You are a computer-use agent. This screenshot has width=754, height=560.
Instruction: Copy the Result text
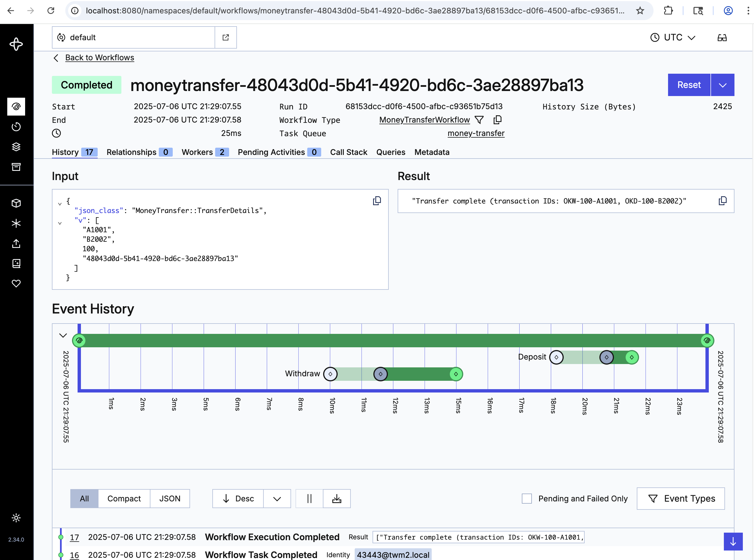tap(722, 201)
